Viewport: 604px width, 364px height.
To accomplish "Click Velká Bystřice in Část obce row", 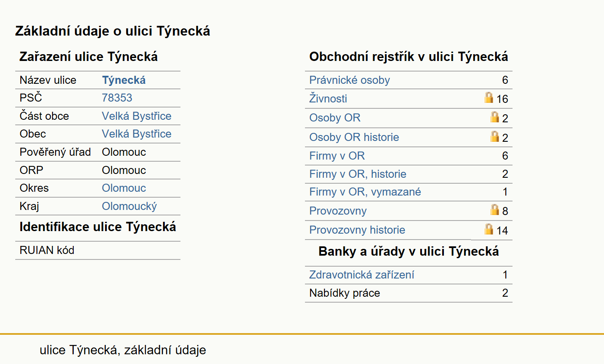I will coord(136,116).
